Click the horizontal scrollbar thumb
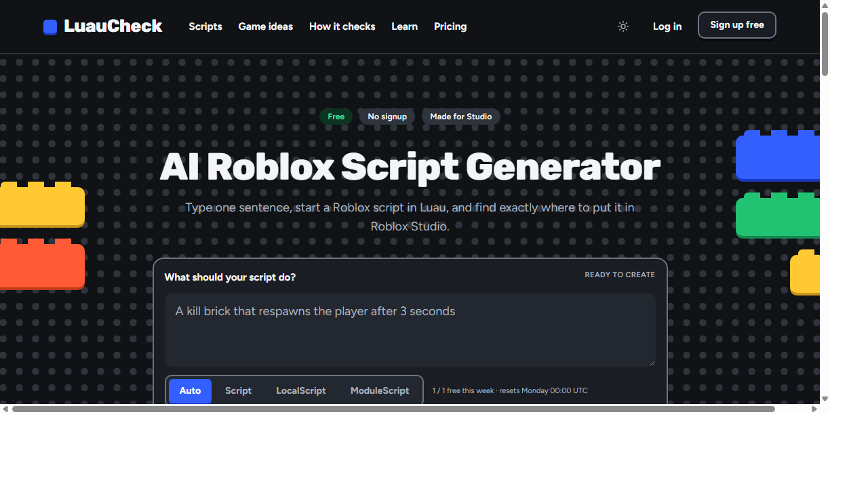This screenshot has width=868, height=488. coord(393,409)
